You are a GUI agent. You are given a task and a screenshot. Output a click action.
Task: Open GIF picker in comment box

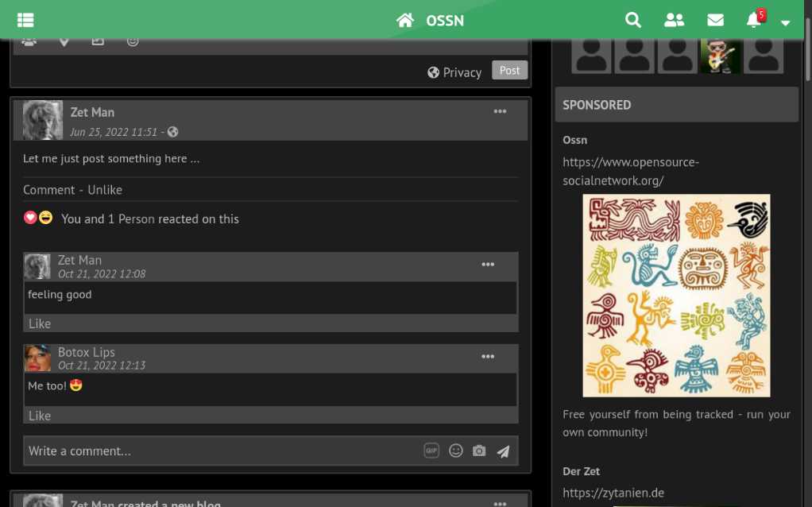[431, 451]
